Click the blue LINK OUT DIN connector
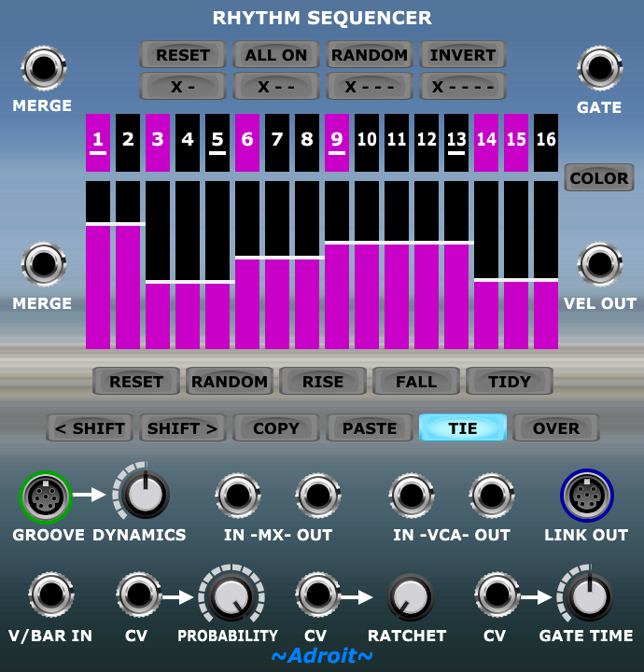Viewport: 644px width, 672px height. 587,496
